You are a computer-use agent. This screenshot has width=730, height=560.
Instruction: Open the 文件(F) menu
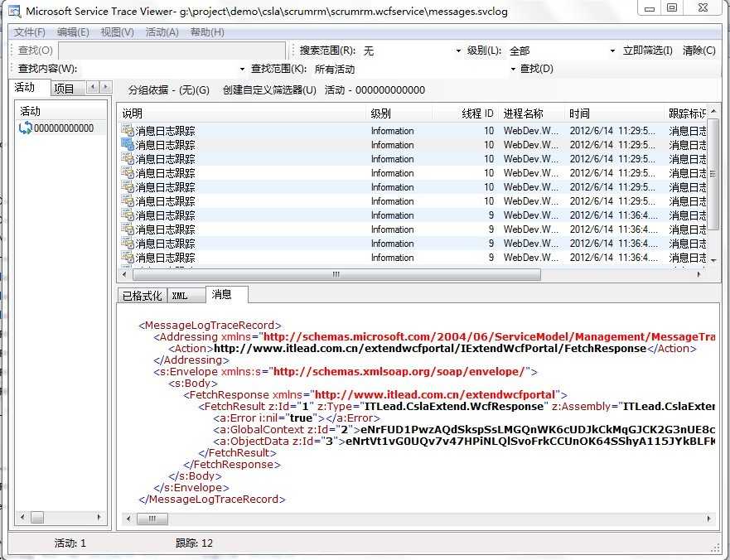coord(30,32)
